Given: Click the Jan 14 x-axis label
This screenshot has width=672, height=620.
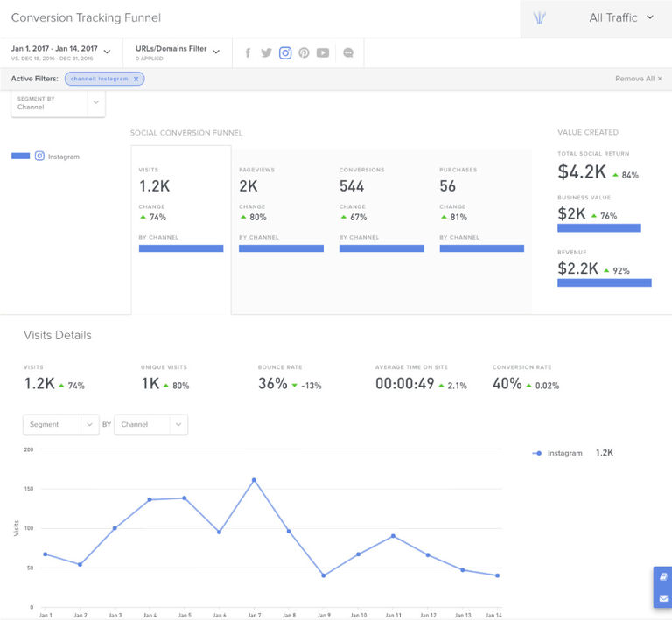Looking at the screenshot, I should (x=493, y=615).
